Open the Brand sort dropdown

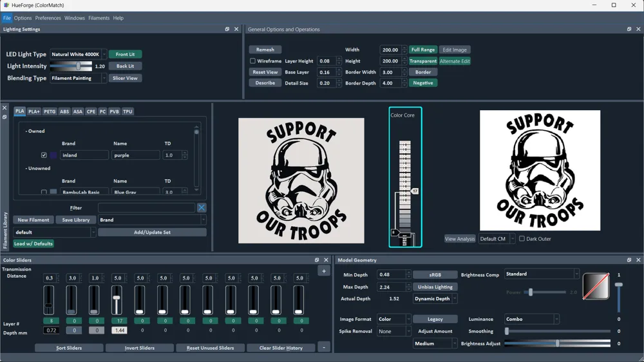click(x=152, y=220)
